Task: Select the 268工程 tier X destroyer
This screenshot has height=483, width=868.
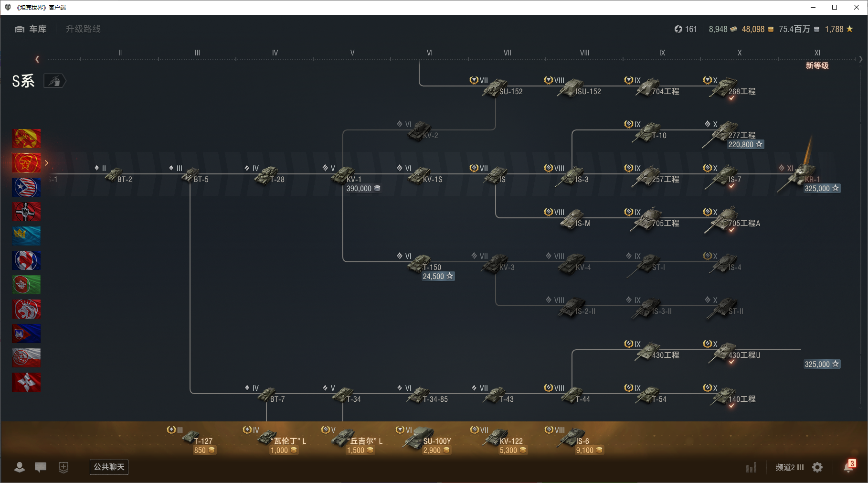Action: (730, 88)
